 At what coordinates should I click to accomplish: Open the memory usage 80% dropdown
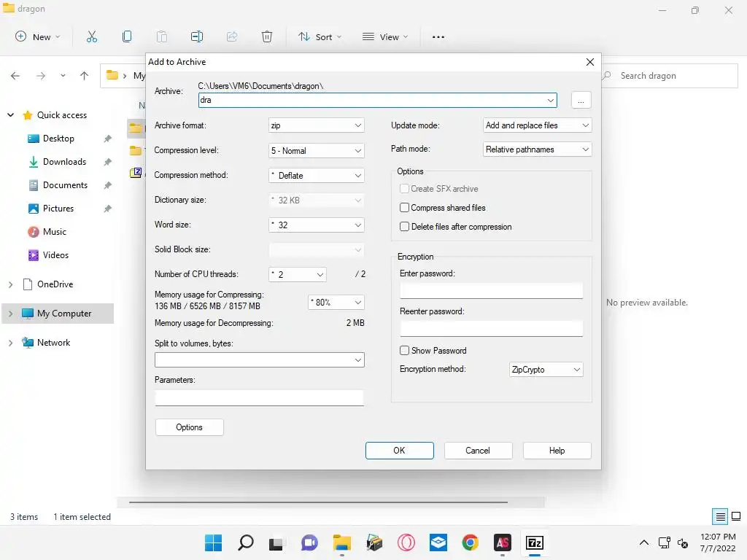tap(336, 303)
